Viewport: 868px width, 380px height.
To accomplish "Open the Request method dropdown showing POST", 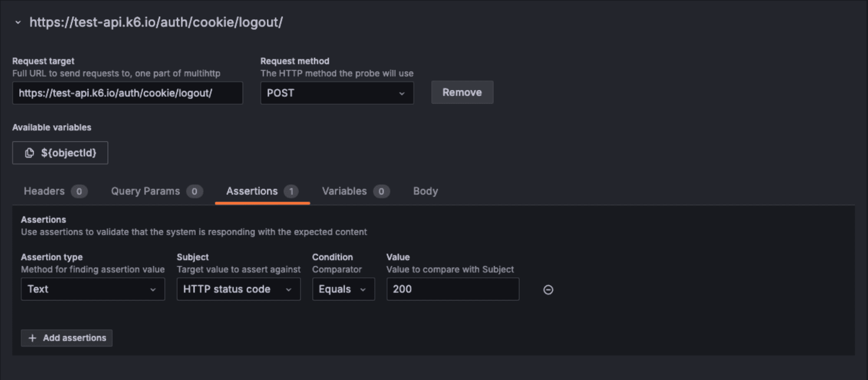I will pyautogui.click(x=337, y=93).
